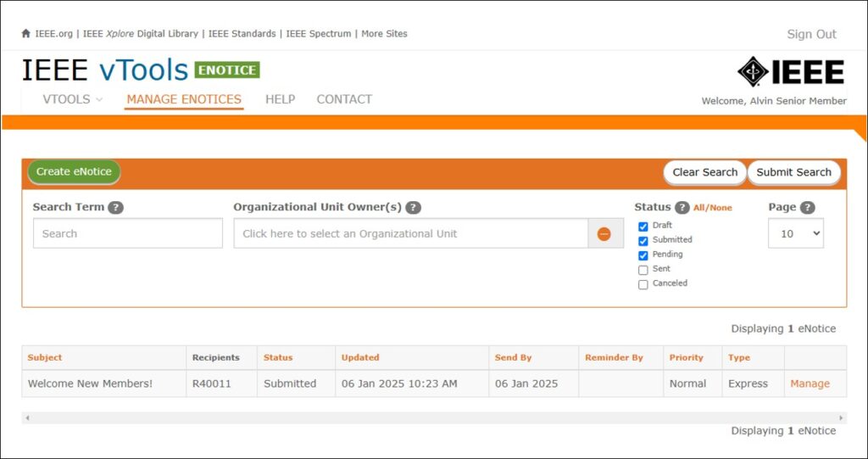
Task: Sort table by Priority column header
Action: (686, 357)
